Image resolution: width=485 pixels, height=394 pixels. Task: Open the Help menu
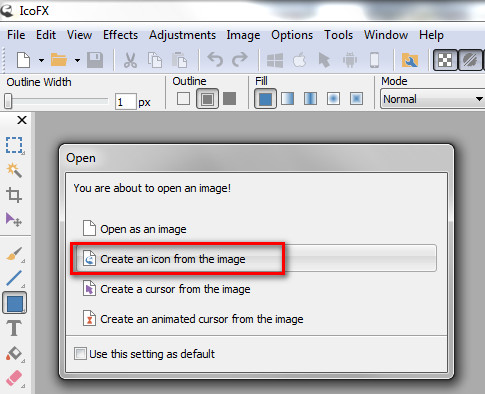431,35
